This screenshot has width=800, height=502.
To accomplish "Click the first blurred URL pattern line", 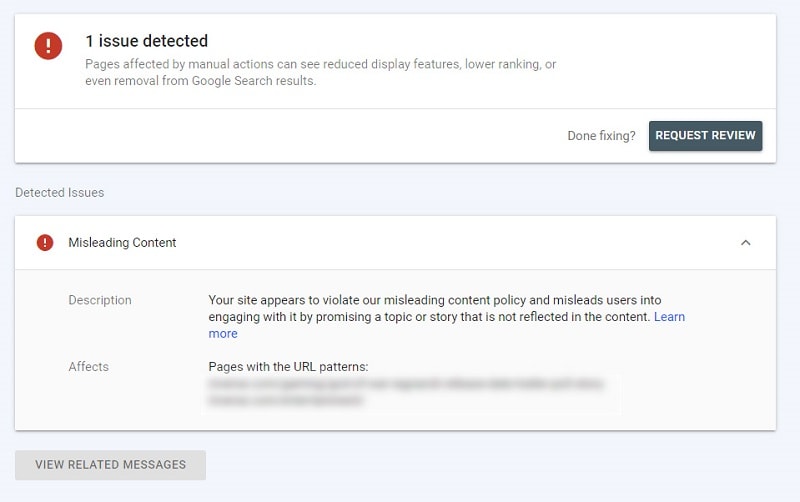I will (405, 383).
